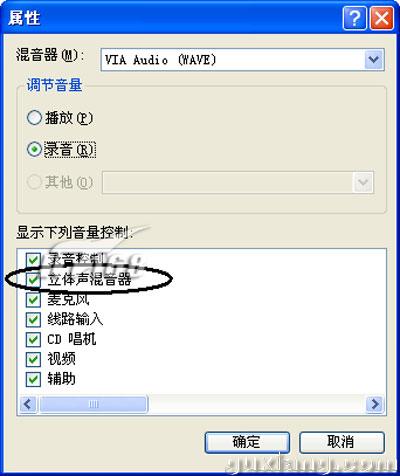
Task: Click the 确定 button
Action: tap(247, 442)
